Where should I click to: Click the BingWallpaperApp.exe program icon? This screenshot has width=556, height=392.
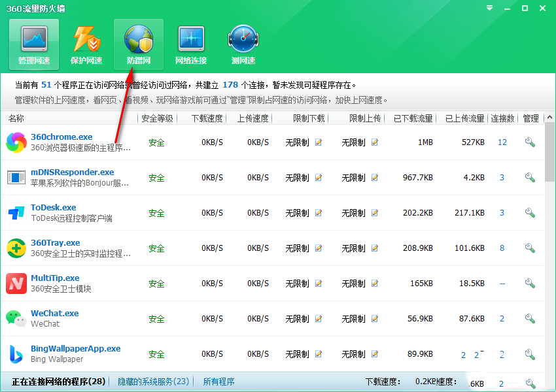point(16,353)
